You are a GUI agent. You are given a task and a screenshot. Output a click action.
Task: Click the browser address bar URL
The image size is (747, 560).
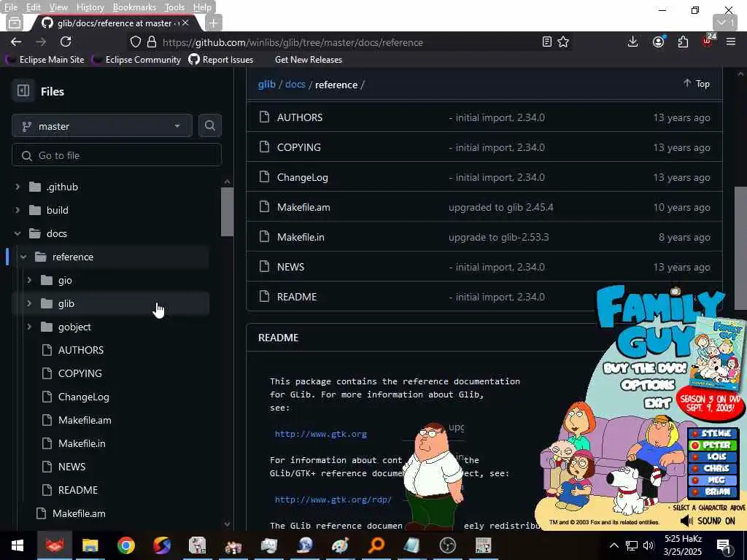coord(293,42)
